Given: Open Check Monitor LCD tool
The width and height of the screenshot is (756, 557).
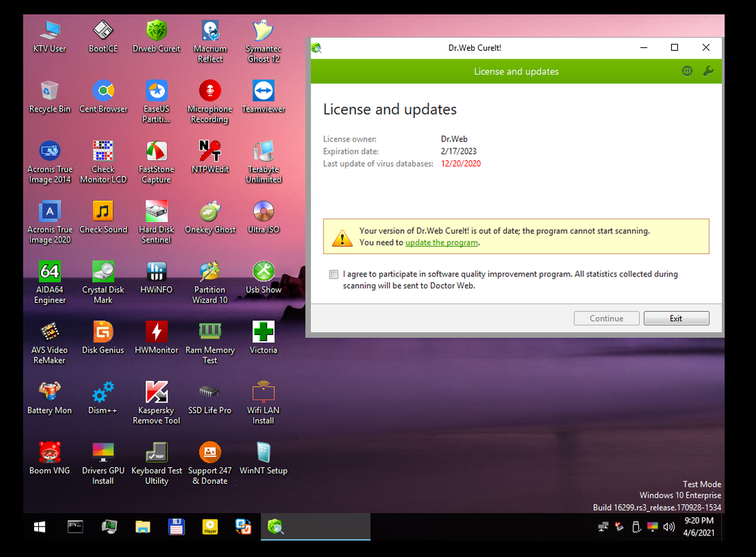Looking at the screenshot, I should pyautogui.click(x=103, y=162).
